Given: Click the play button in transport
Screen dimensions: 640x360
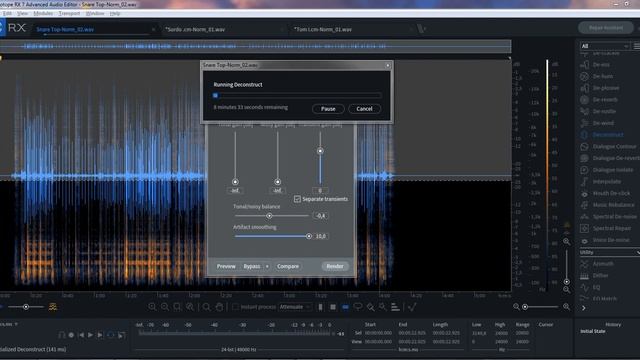Looking at the screenshot, I should click(91, 335).
